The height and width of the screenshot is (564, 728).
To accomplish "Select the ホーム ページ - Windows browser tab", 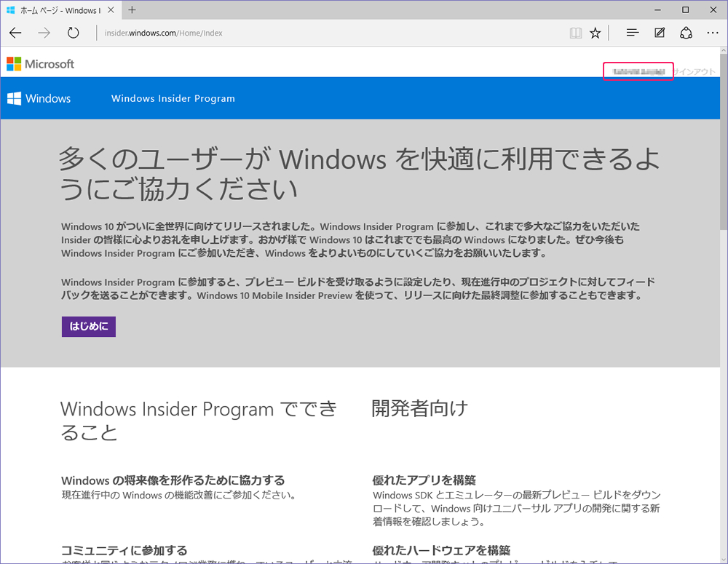I will pyautogui.click(x=60, y=9).
